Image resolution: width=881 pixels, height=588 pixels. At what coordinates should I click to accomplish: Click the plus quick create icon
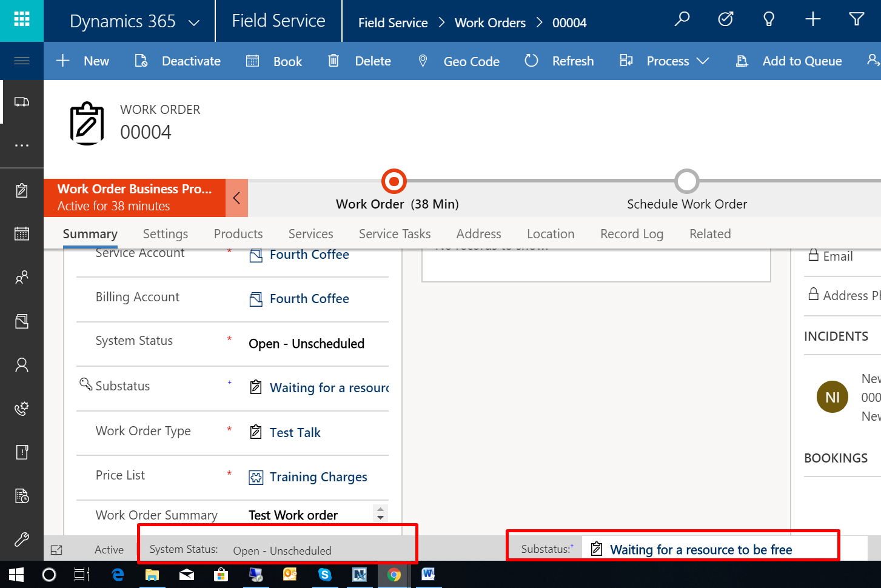tap(812, 20)
